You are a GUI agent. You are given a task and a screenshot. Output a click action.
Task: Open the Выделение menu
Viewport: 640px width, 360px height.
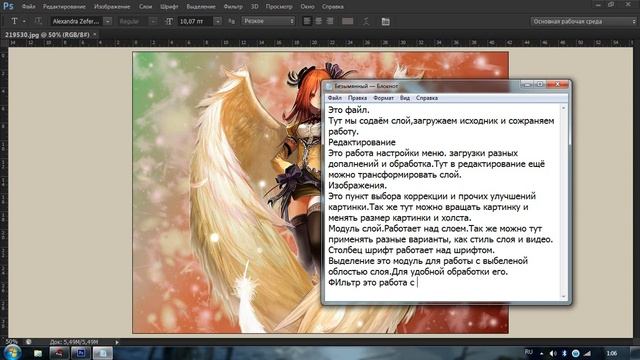[201, 7]
